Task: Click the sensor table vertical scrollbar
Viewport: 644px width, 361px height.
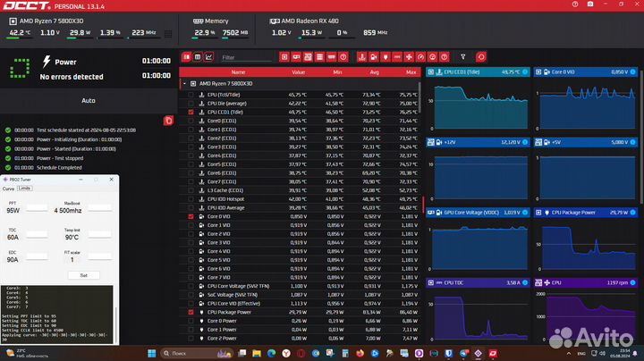Action: click(x=419, y=97)
